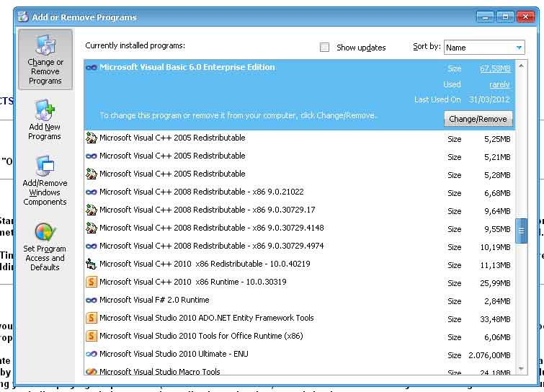The image size is (544, 392).
Task: Click icon of Visual C++ 2010 x86 Redistributable
Action: tap(92, 264)
